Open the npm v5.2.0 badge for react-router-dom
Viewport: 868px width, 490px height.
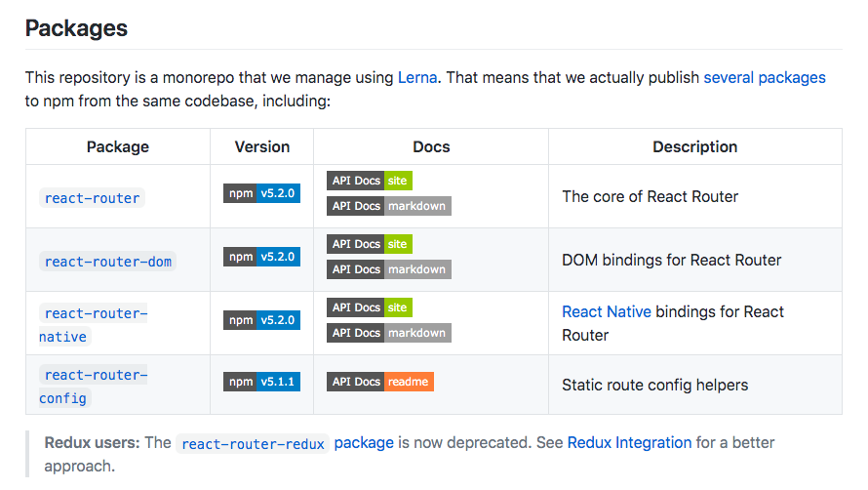click(x=261, y=257)
